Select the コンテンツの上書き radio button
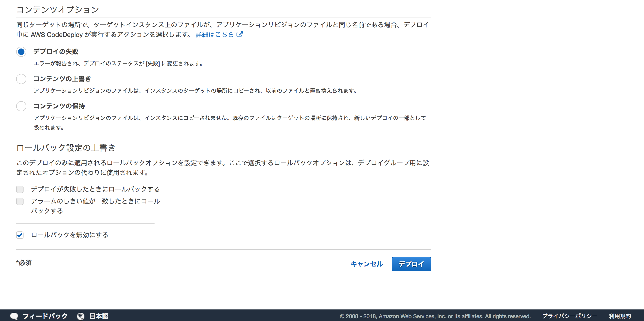The image size is (644, 321). point(21,79)
